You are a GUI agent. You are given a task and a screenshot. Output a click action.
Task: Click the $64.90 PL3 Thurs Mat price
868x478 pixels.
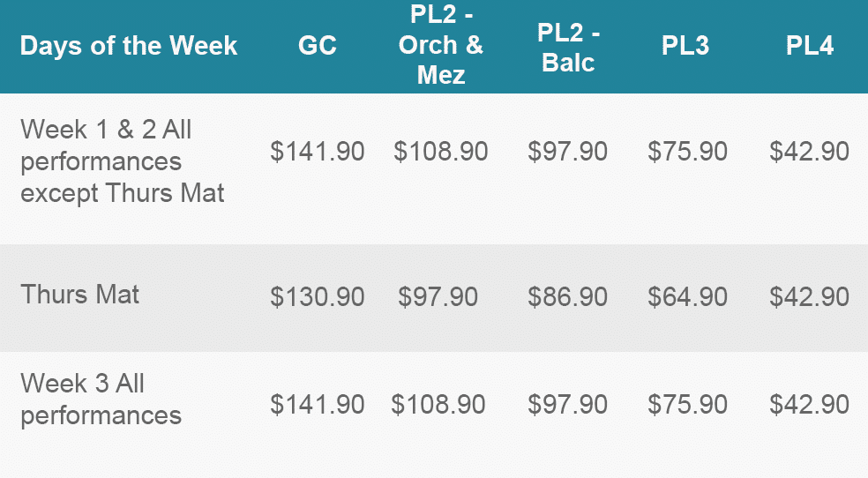[687, 297]
